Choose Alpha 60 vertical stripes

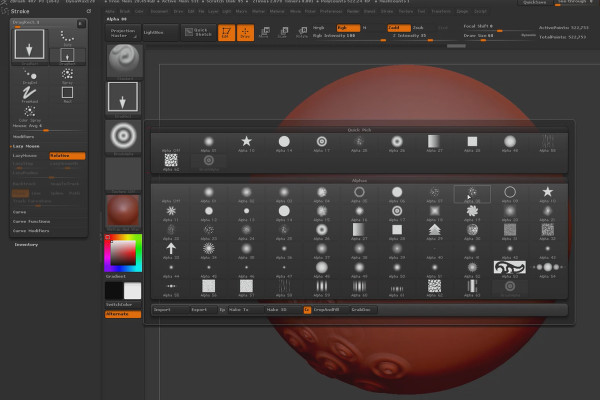coord(359,289)
